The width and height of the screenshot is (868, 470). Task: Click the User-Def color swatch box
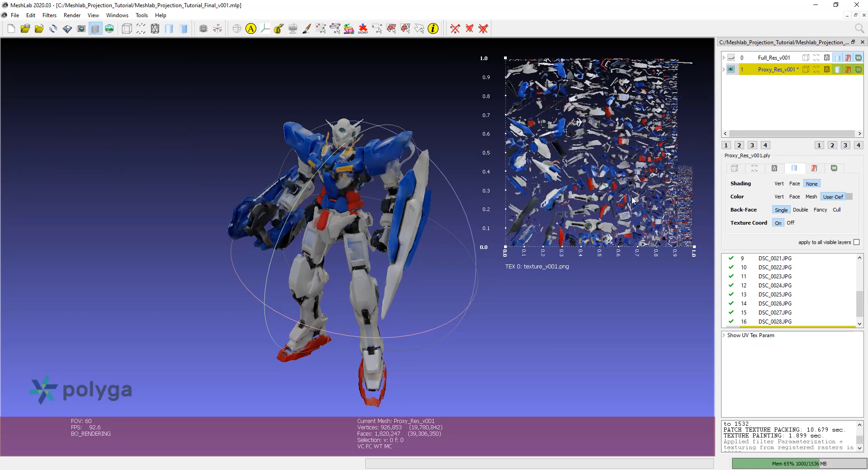pyautogui.click(x=849, y=197)
